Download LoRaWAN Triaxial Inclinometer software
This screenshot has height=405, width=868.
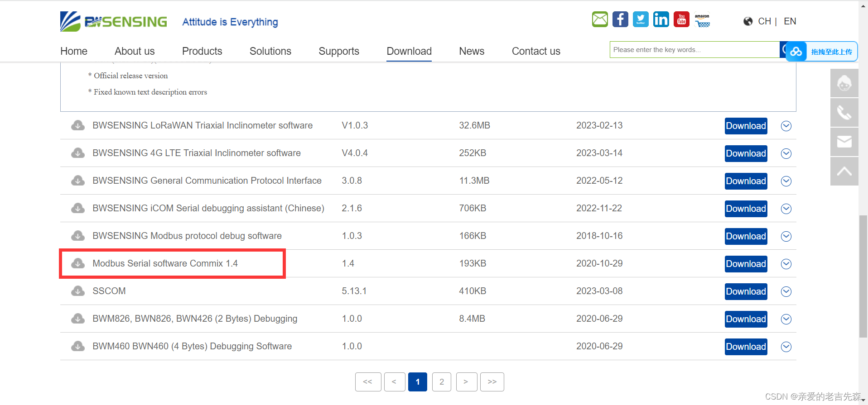click(746, 126)
